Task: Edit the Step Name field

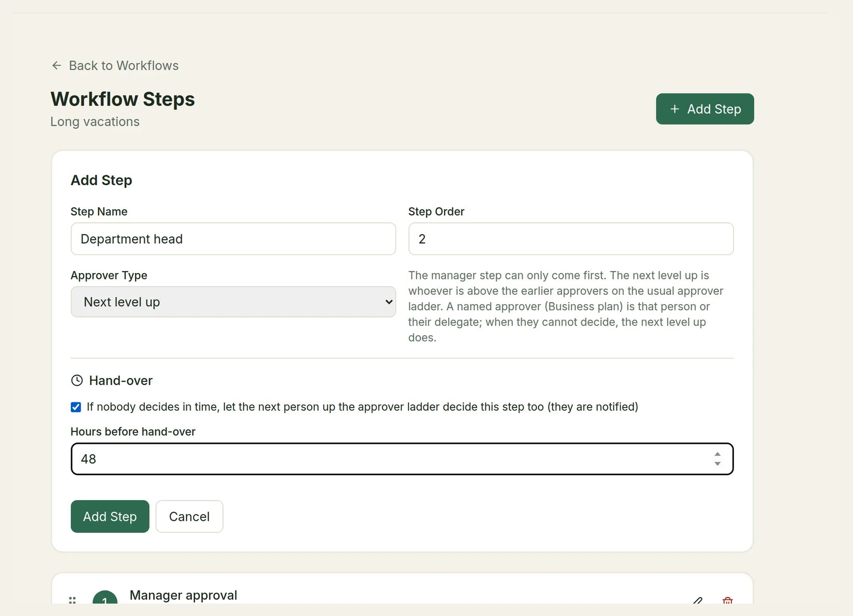Action: (233, 239)
